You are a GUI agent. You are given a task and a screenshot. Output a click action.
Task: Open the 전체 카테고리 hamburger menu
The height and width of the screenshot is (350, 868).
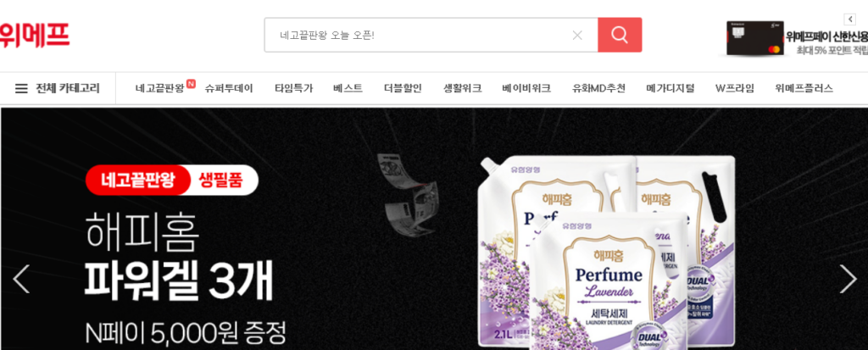tap(58, 88)
